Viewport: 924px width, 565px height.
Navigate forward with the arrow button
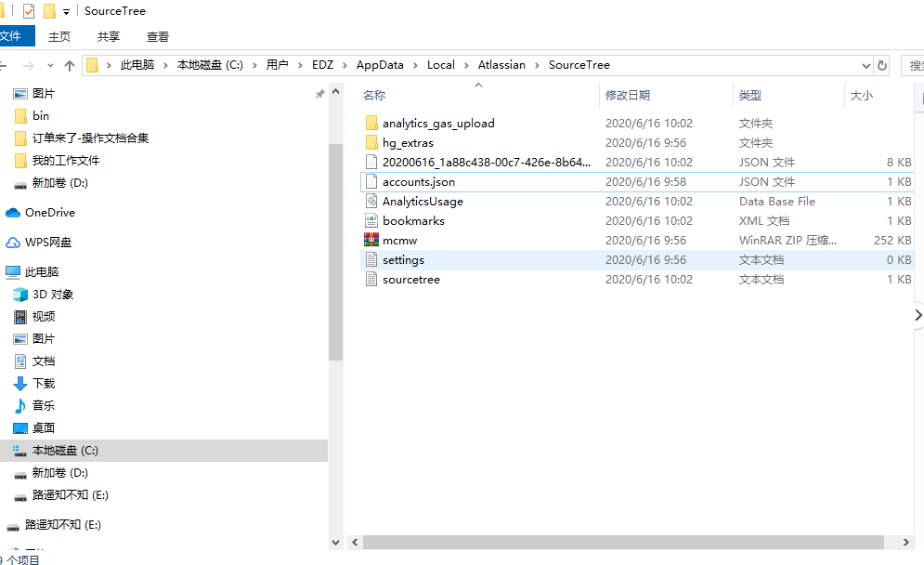[x=28, y=65]
